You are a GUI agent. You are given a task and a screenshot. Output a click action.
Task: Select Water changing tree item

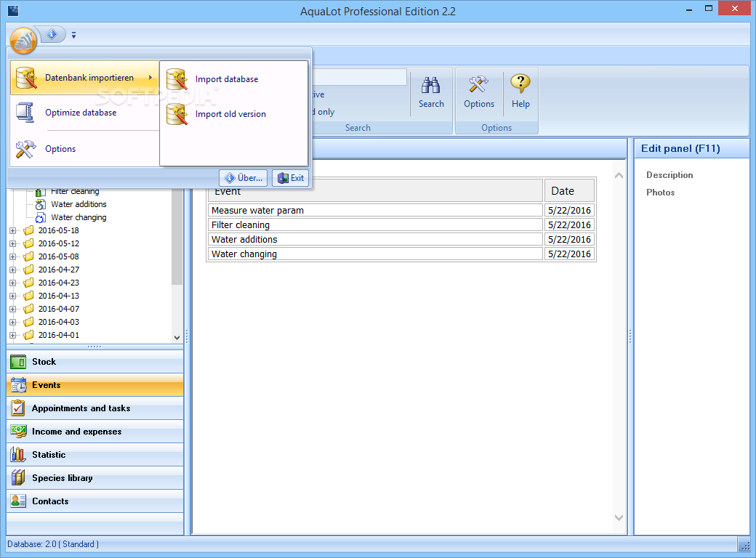click(79, 217)
